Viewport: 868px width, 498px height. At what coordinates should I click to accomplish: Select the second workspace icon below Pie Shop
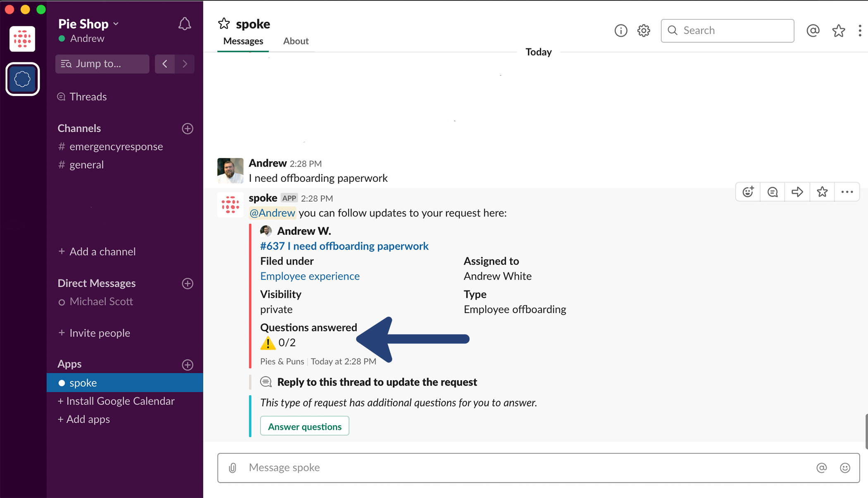click(x=22, y=79)
